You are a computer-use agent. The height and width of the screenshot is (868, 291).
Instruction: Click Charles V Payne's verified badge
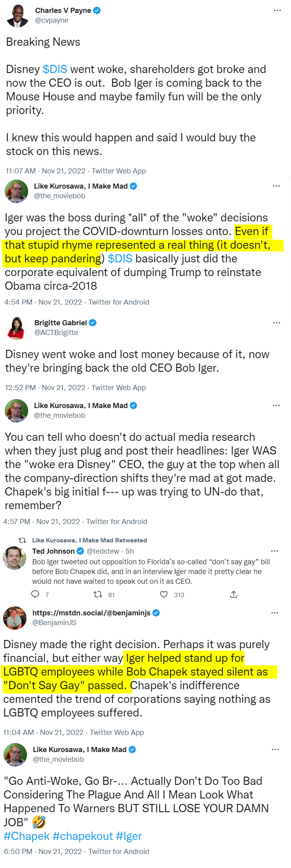click(x=97, y=11)
